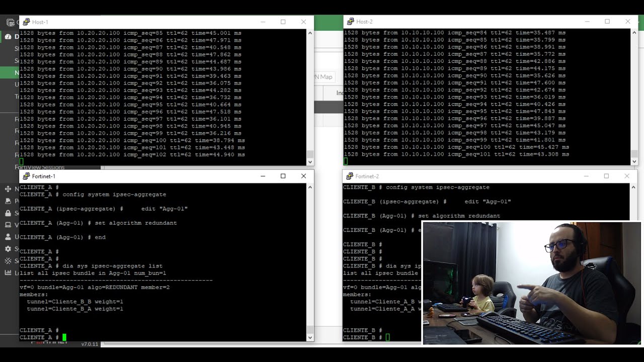644x362 pixels.
Task: Minimize the Fortinet-1 window
Action: pyautogui.click(x=263, y=176)
